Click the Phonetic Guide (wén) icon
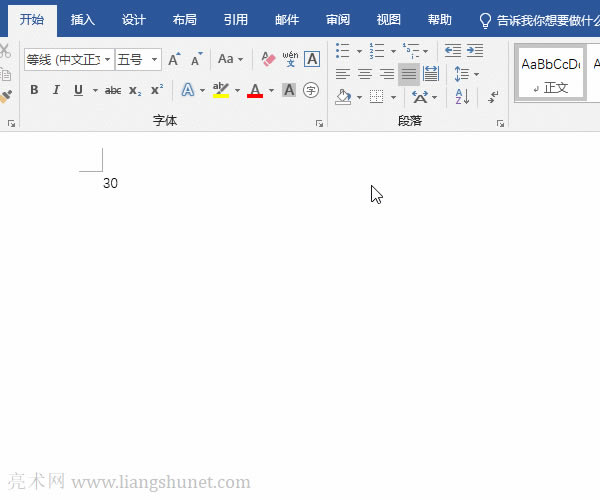The width and height of the screenshot is (600, 500). [290, 59]
